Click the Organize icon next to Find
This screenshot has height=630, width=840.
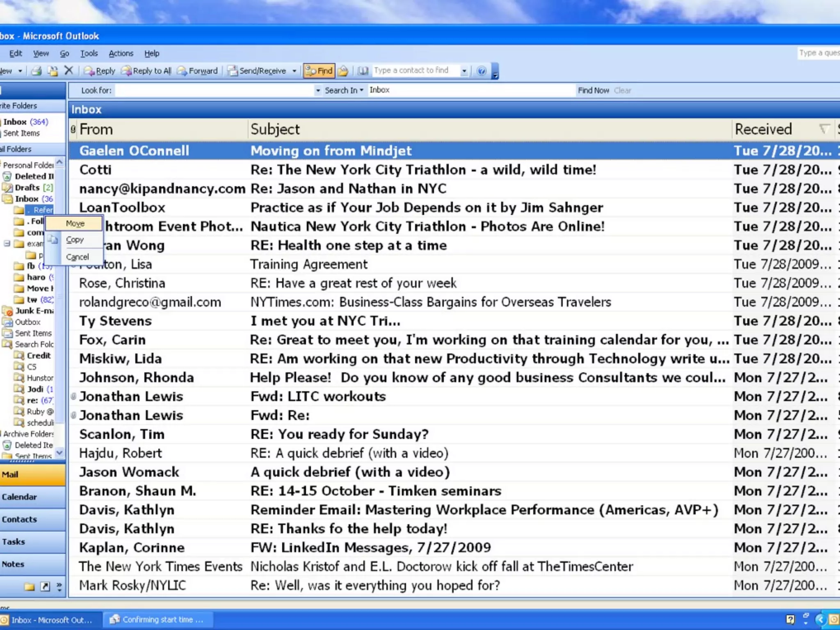(344, 71)
